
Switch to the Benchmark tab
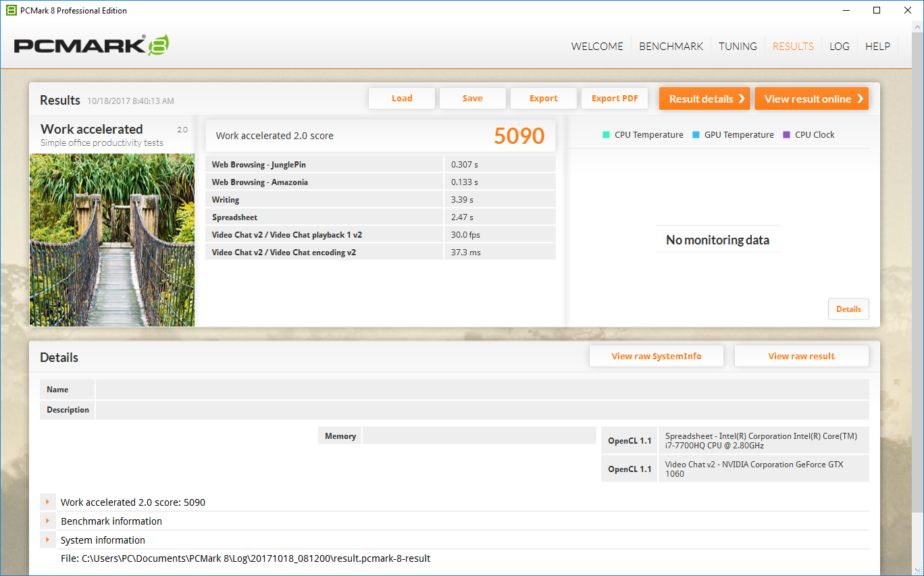671,46
